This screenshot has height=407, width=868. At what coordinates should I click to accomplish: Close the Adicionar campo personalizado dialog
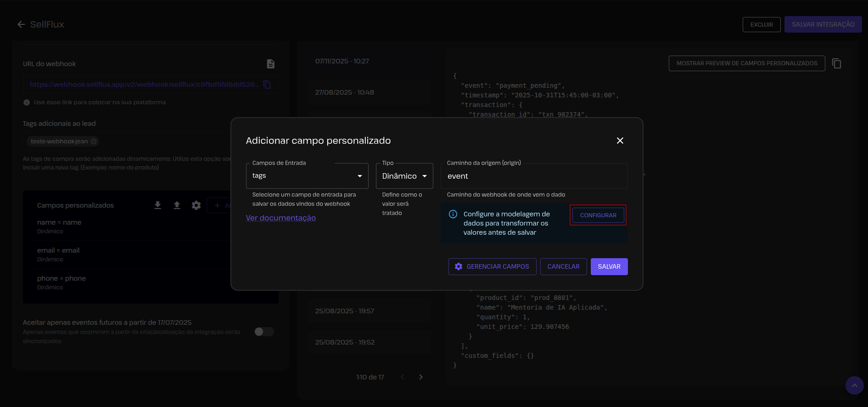coord(620,141)
